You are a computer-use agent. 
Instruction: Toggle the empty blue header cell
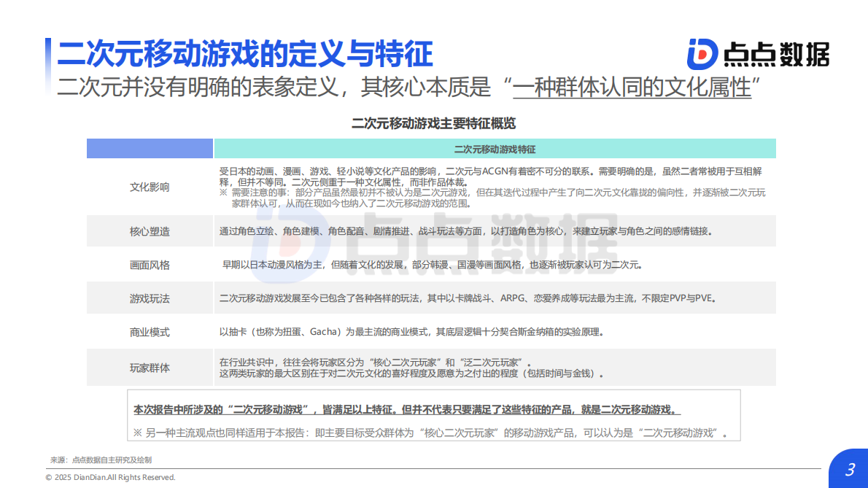[x=149, y=148]
